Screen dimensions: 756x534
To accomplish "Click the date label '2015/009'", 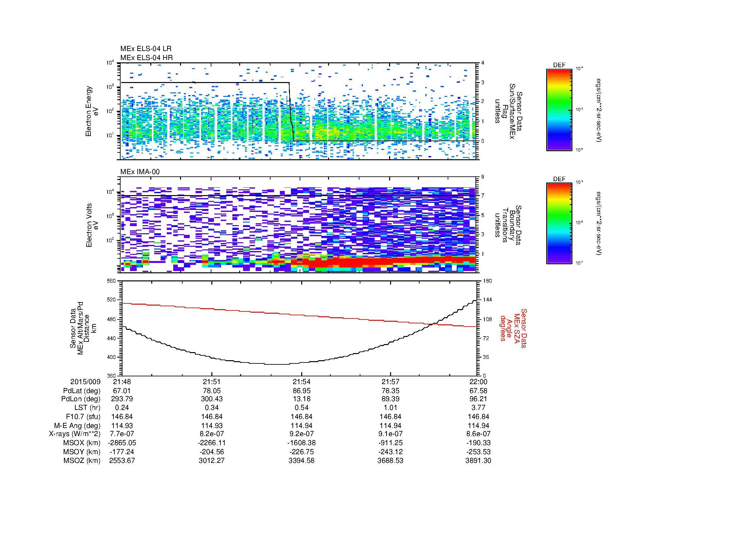I will pyautogui.click(x=85, y=382).
